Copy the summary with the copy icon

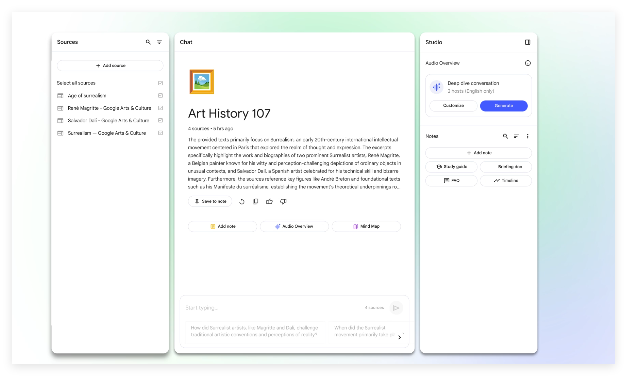point(256,202)
